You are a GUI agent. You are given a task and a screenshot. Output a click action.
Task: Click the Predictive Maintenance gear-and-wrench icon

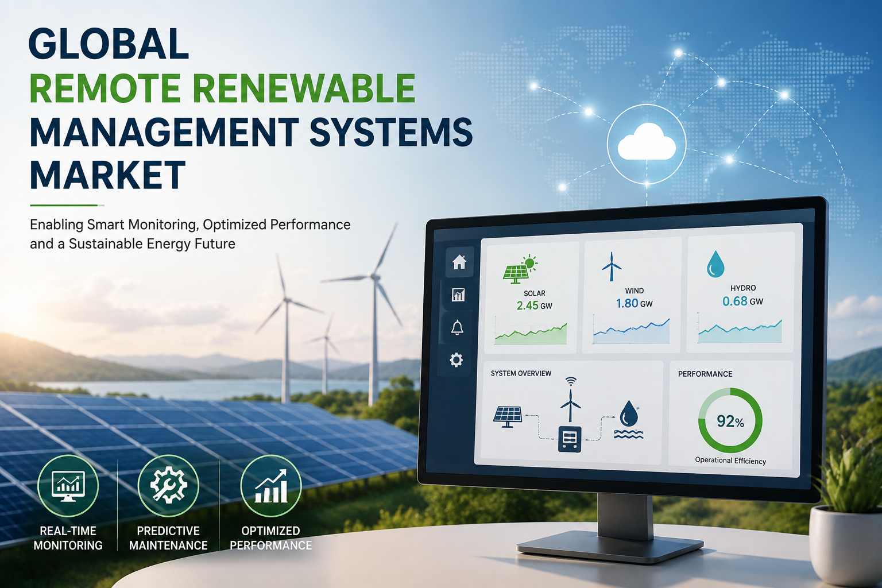tap(168, 486)
